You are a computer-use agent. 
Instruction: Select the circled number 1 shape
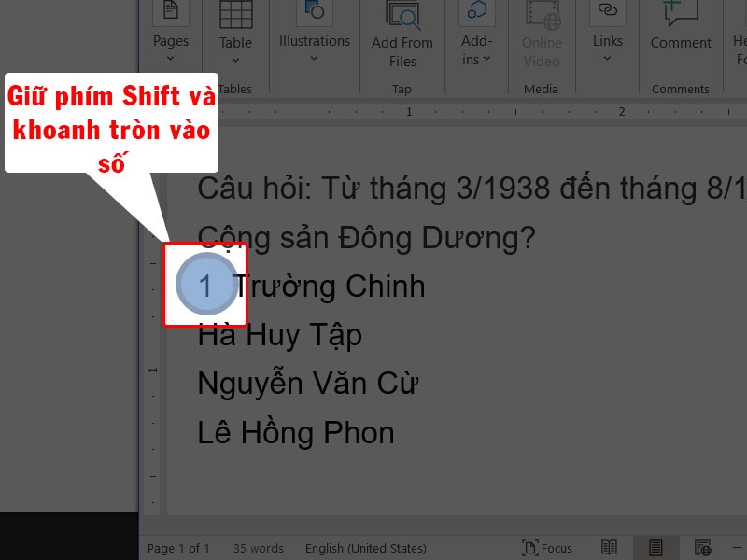[x=206, y=287]
